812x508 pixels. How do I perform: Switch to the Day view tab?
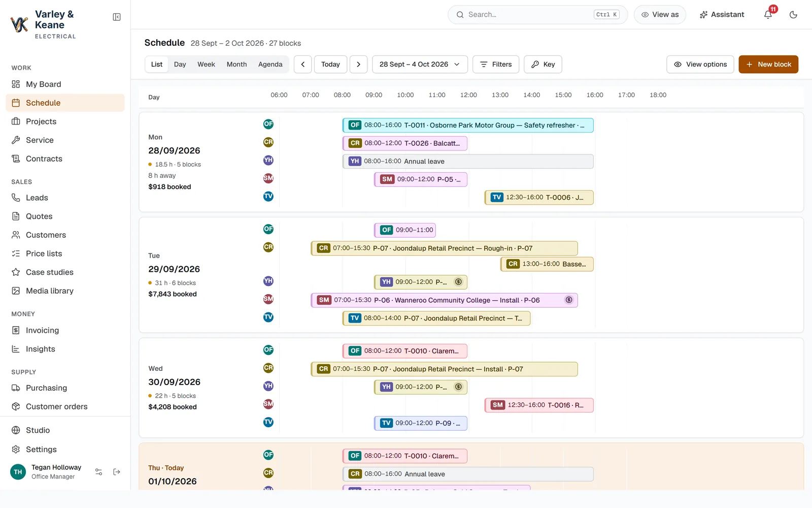[180, 65]
